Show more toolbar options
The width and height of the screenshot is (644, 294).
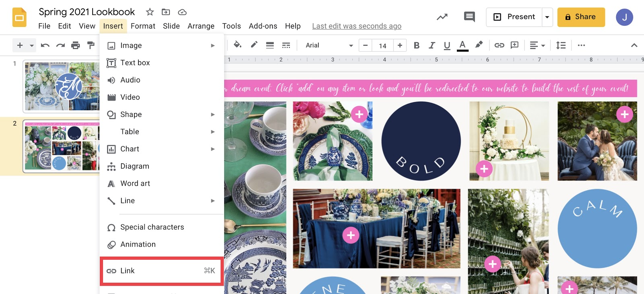(581, 45)
